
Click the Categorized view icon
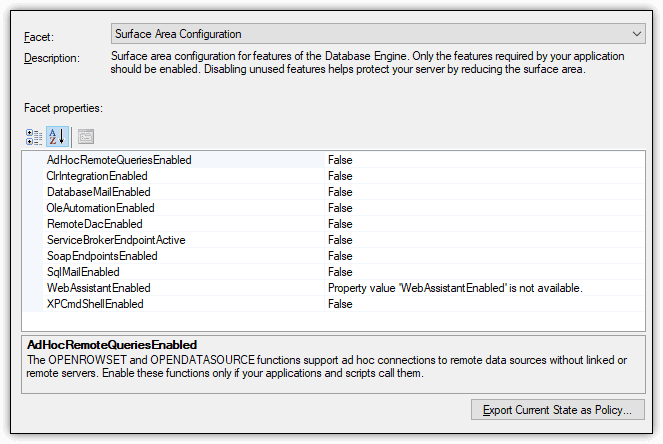(34, 137)
